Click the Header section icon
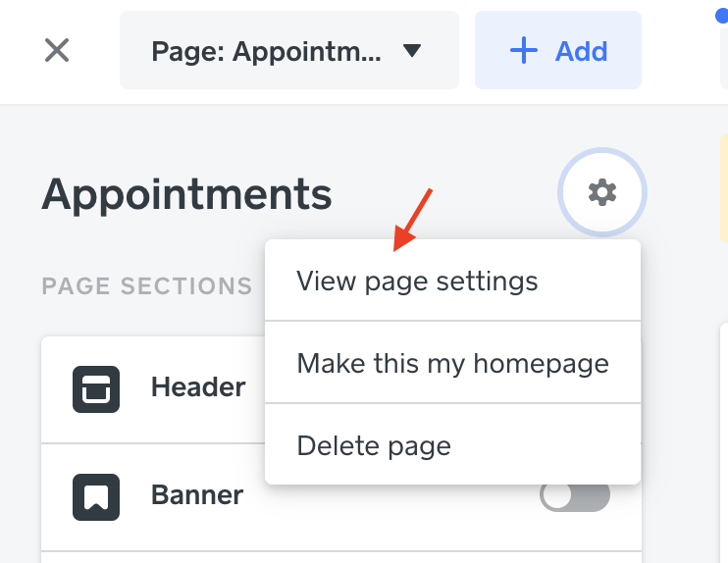This screenshot has height=563, width=728. coord(96,389)
